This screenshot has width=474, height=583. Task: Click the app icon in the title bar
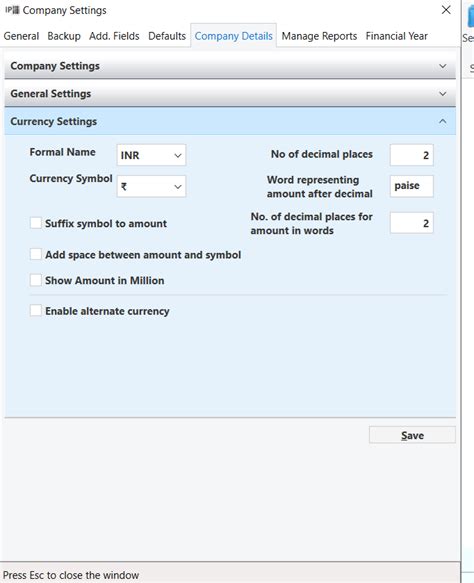[12, 10]
